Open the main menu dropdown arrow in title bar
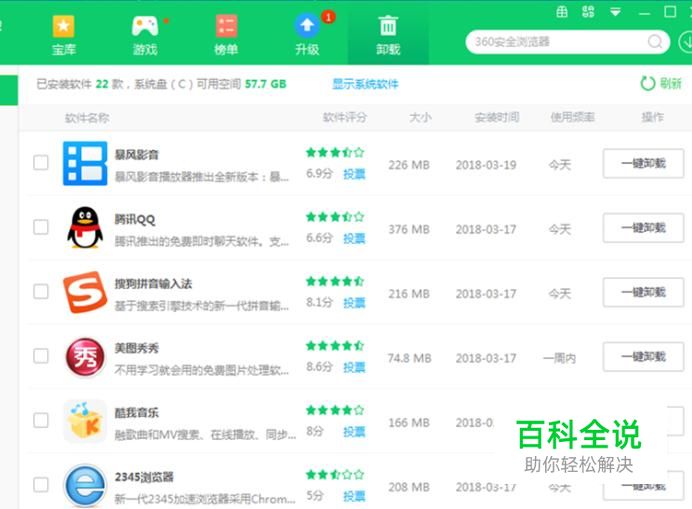This screenshot has width=692, height=509. click(x=615, y=12)
